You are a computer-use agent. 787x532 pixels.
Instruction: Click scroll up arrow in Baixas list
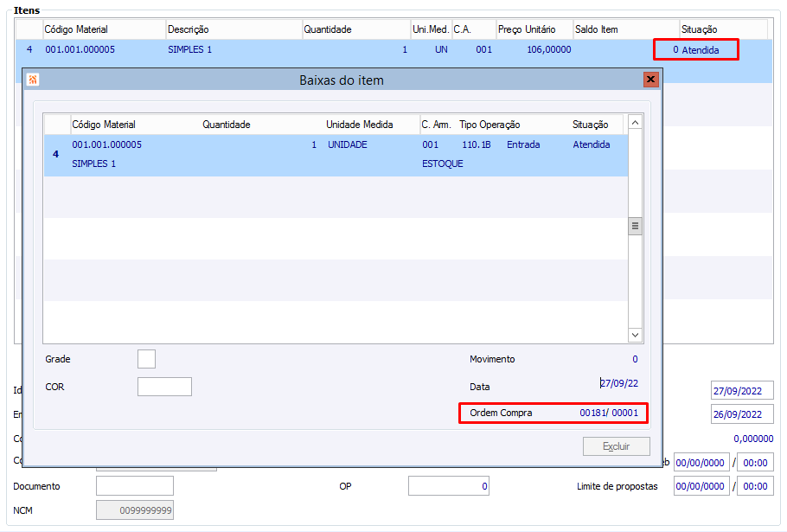tap(635, 123)
